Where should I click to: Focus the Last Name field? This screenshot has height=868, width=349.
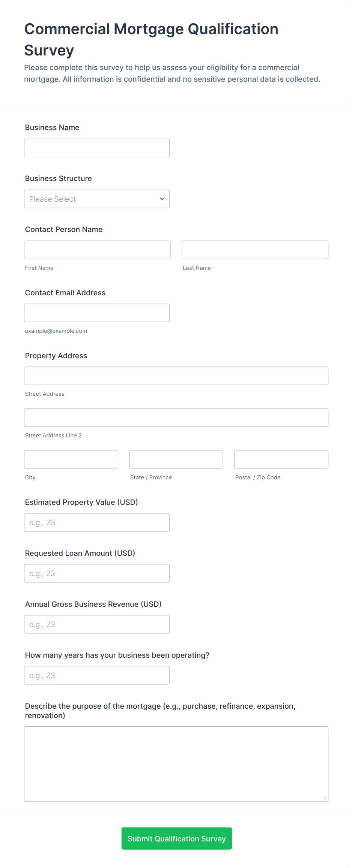(x=255, y=250)
